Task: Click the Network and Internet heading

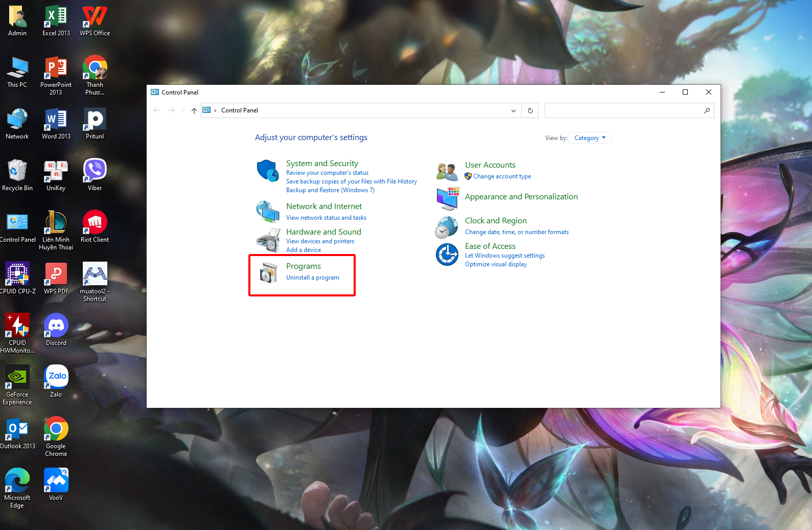Action: (324, 206)
